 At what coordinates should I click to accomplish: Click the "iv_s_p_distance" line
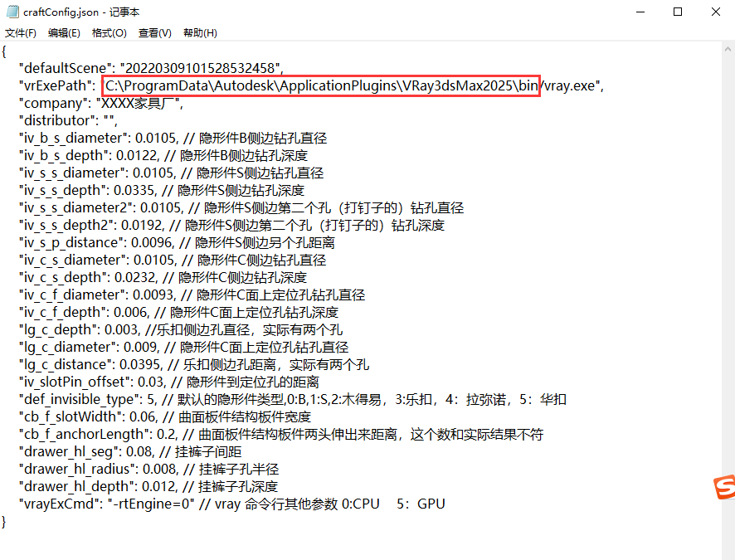pyautogui.click(x=177, y=243)
